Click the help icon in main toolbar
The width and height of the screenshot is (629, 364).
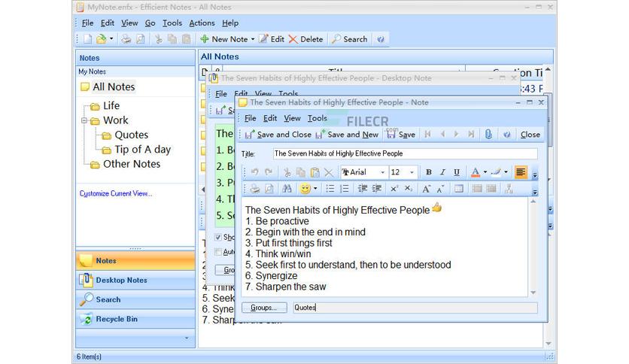click(380, 39)
